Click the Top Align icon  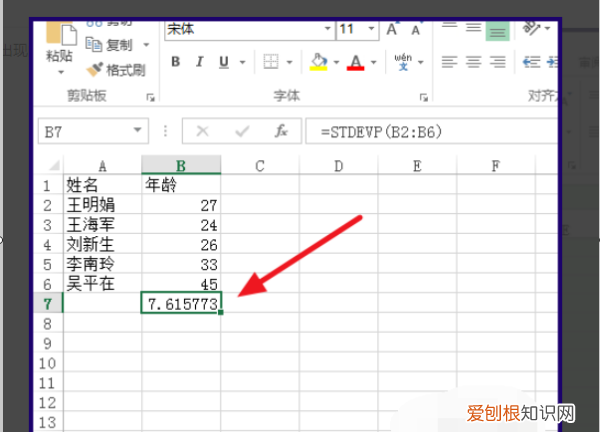point(450,28)
